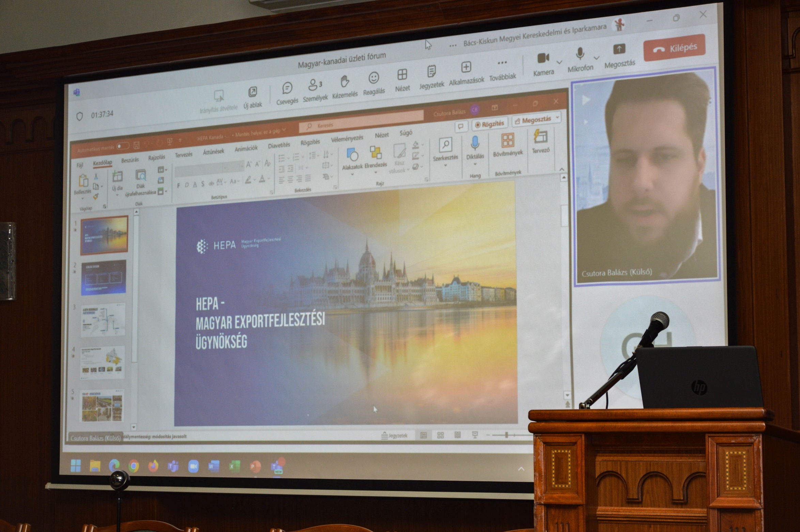Toggle text shadow S formatting
Viewport: 800px width, 532px height.
(202, 184)
